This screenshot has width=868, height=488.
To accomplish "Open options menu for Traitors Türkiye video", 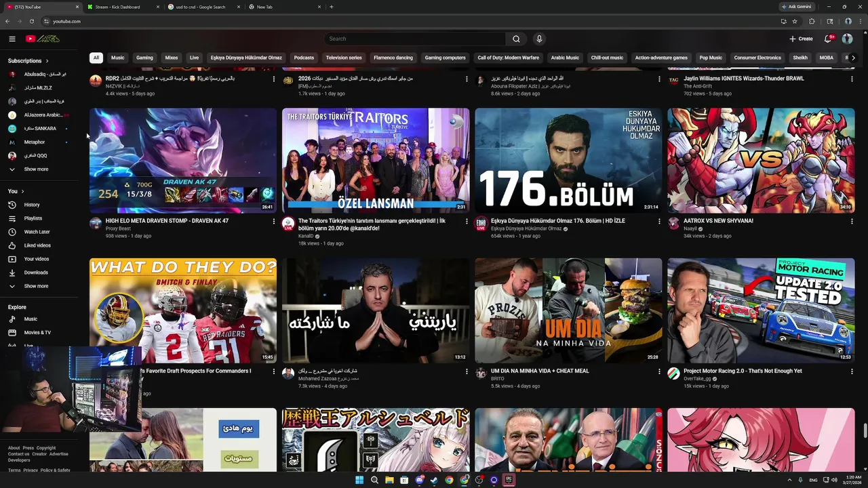I will pos(467,221).
